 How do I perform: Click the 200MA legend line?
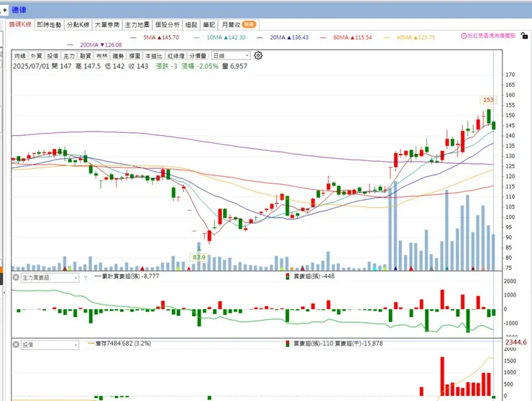(95, 45)
